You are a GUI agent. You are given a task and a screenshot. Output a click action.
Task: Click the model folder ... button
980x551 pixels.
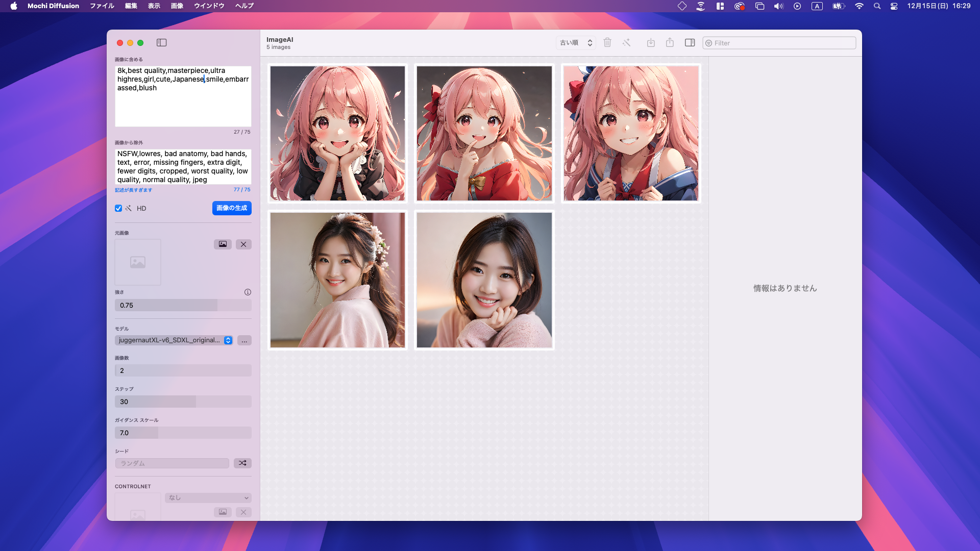pos(244,340)
